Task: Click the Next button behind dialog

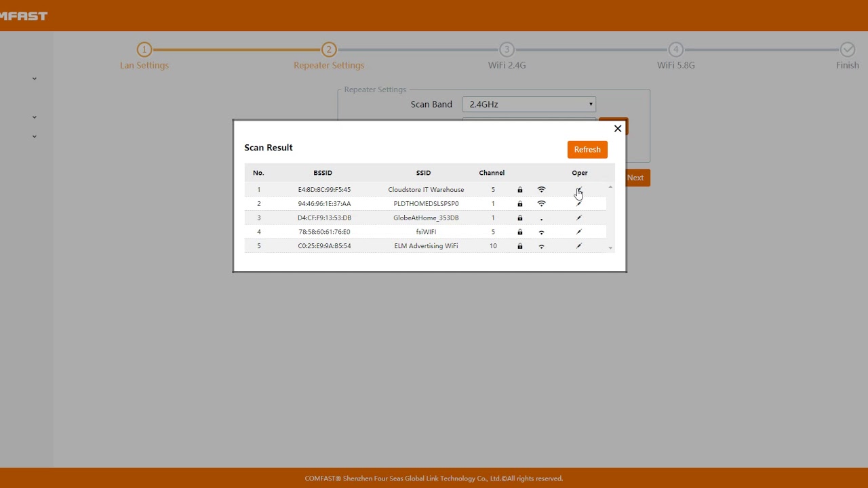Action: point(635,178)
